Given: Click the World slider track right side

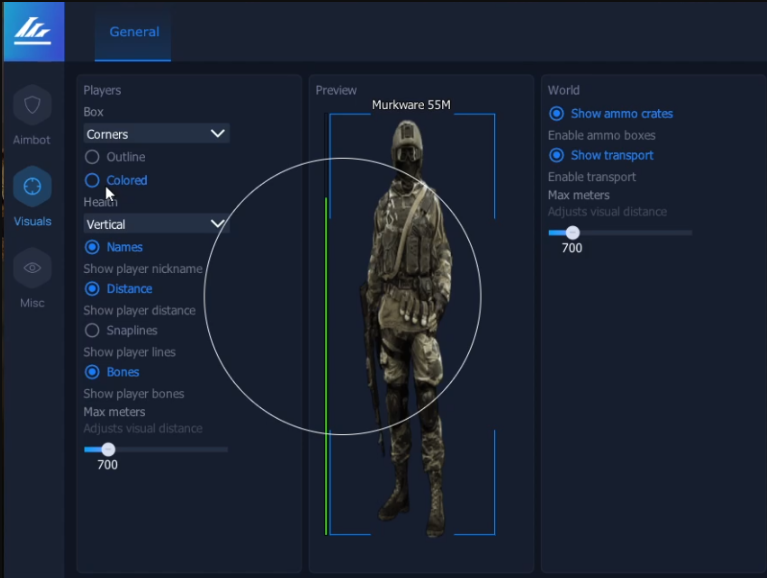Looking at the screenshot, I should 636,233.
